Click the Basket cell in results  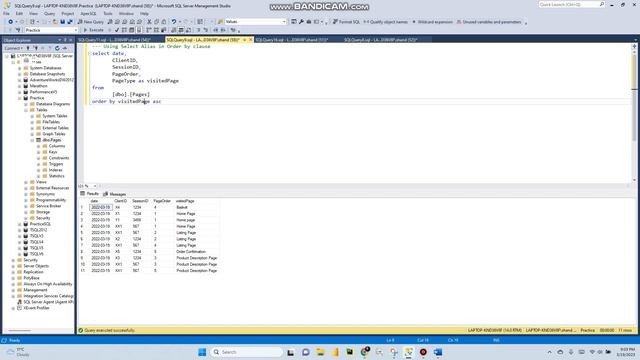click(x=182, y=207)
